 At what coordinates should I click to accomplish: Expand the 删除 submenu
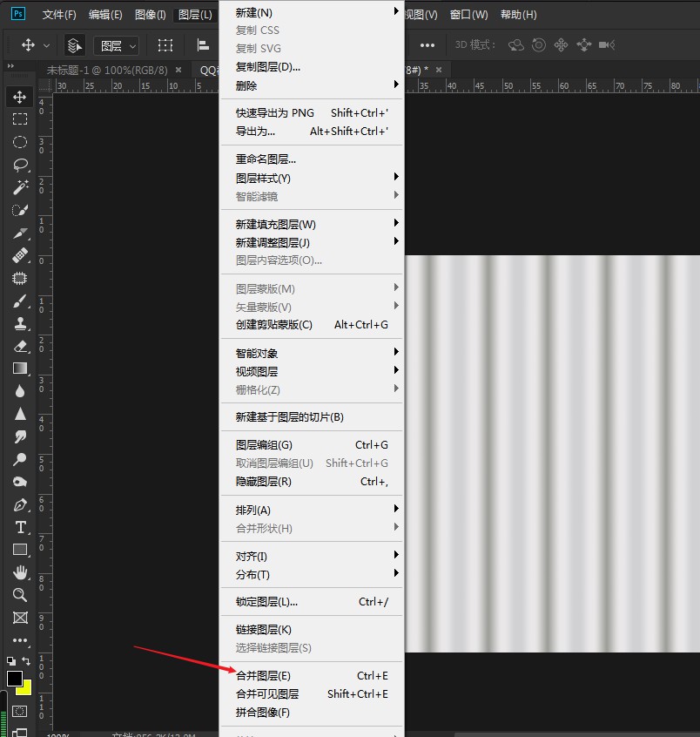pos(312,85)
